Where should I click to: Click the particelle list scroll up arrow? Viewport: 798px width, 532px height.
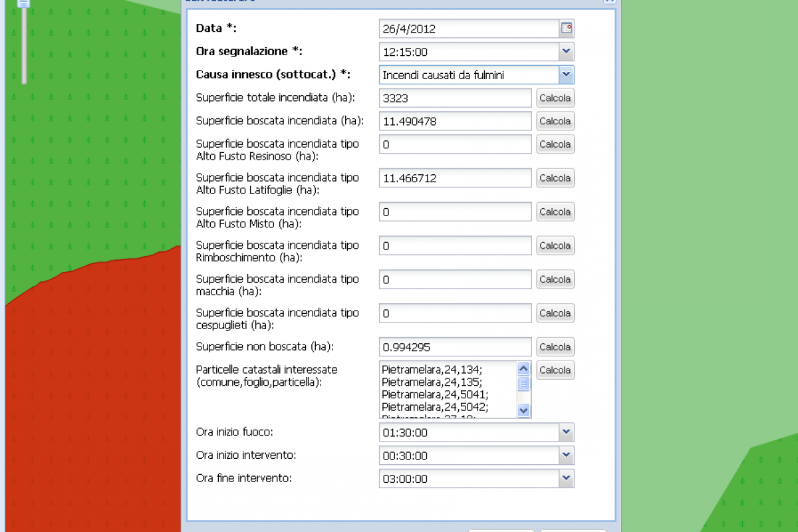click(x=523, y=368)
